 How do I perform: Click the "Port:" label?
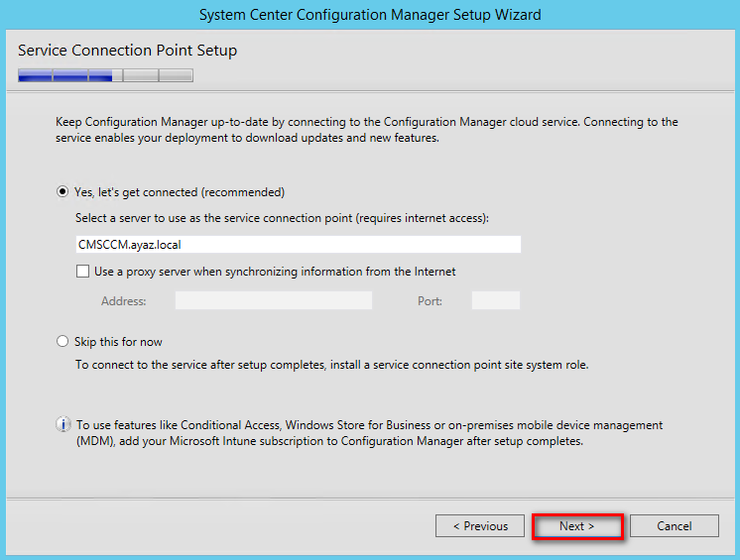point(430,301)
